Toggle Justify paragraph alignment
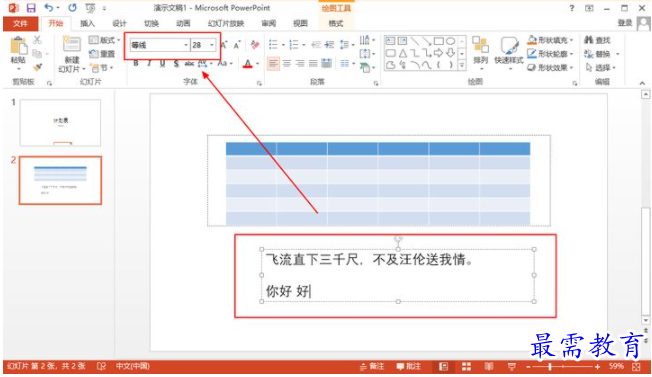652x377 pixels. (313, 63)
